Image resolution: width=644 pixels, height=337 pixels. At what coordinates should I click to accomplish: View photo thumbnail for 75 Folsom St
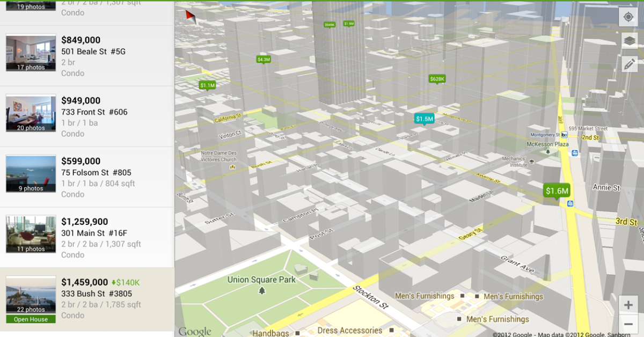(31, 174)
